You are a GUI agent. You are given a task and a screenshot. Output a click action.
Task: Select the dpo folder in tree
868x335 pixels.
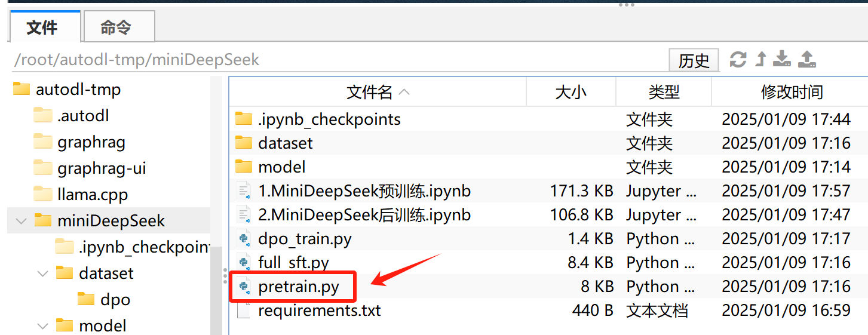(x=115, y=300)
